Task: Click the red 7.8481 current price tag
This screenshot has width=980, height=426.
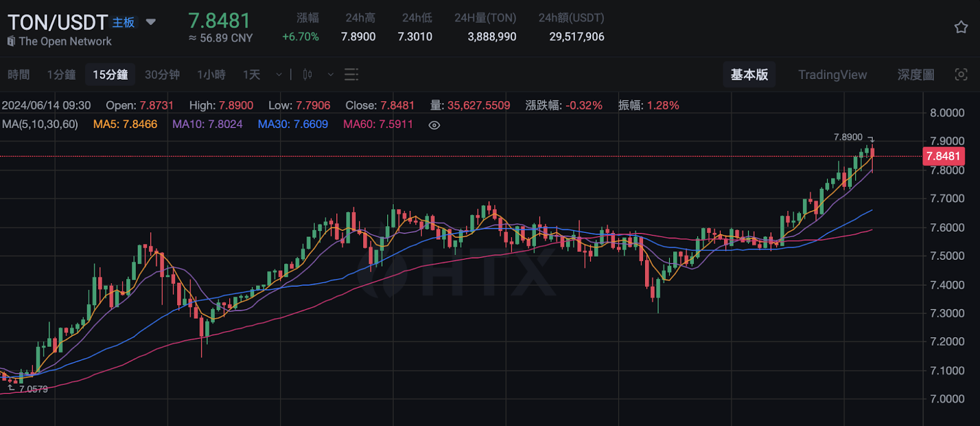Action: coord(943,156)
